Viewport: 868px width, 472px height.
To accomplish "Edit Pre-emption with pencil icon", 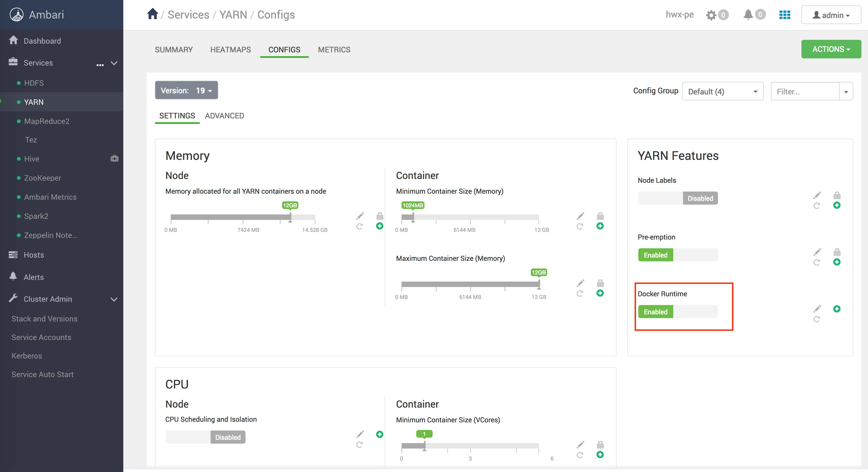I will pos(817,252).
